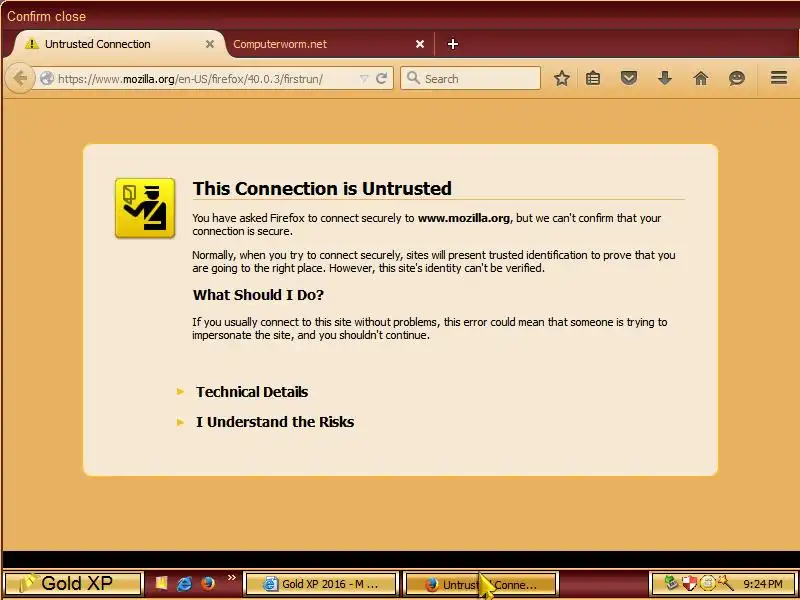
Task: Open a new tab with plus button
Action: pos(453,44)
